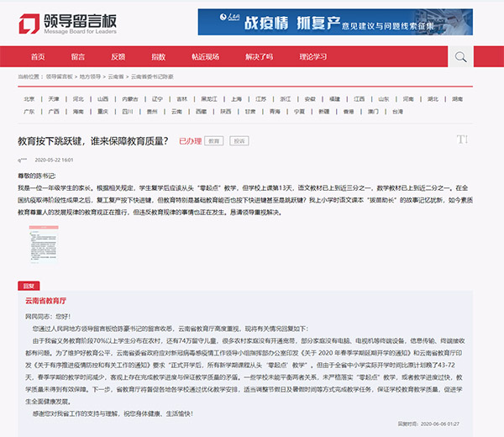The width and height of the screenshot is (504, 437).
Task: Select the 重庆 region link
Action: tap(102, 112)
